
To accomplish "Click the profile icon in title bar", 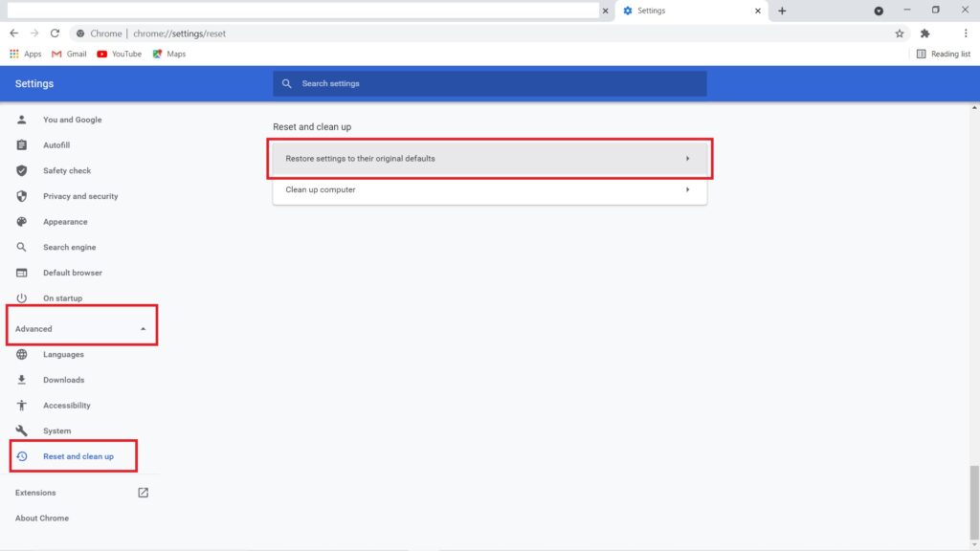I will coord(879,11).
